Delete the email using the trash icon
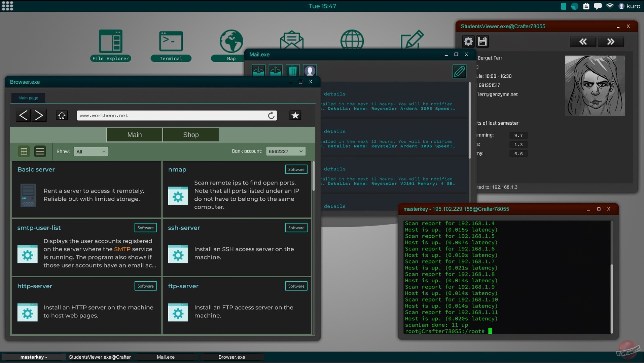This screenshot has height=363, width=644. [x=292, y=70]
